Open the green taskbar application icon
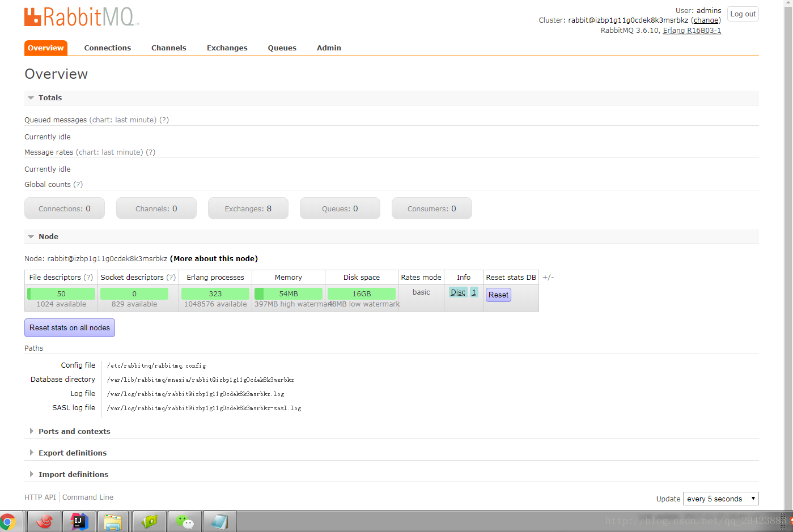Image resolution: width=793 pixels, height=532 pixels. [149, 521]
